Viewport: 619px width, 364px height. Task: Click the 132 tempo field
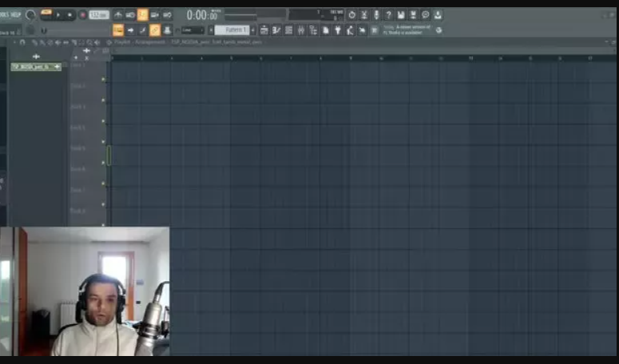coord(99,15)
